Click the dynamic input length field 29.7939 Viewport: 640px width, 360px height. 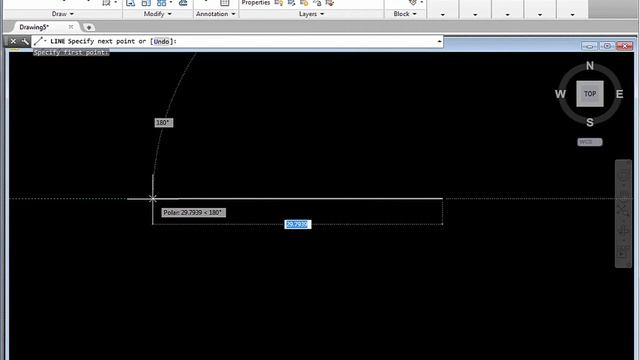(298, 224)
